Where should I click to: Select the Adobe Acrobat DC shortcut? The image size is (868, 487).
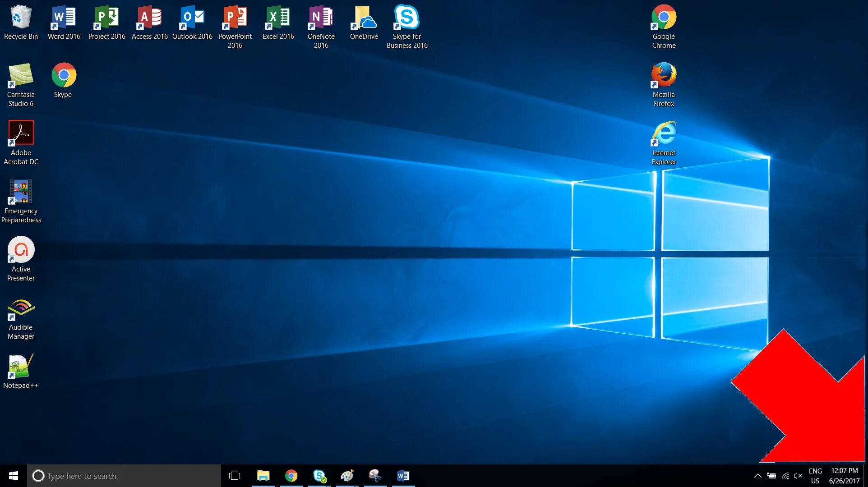[x=21, y=143]
